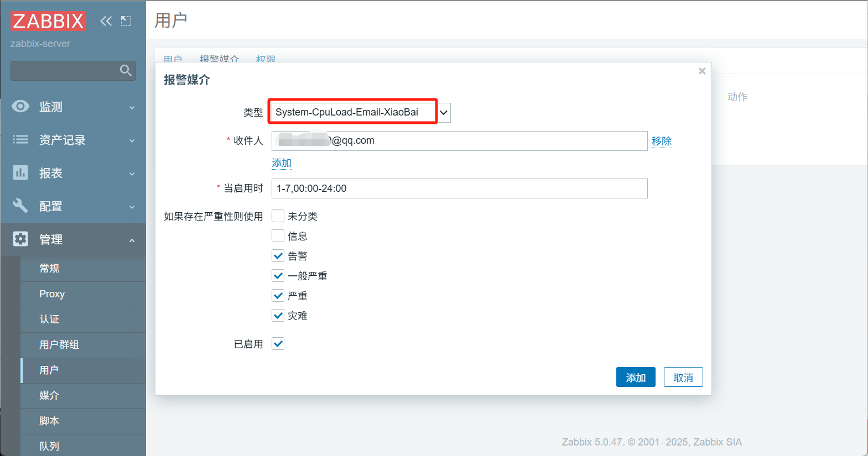Open 配置 wrench icon section

click(x=20, y=206)
